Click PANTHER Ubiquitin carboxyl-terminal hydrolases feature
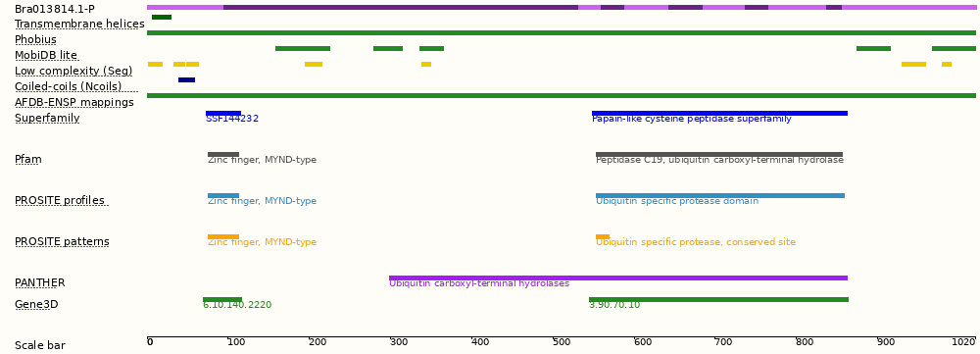 click(618, 278)
